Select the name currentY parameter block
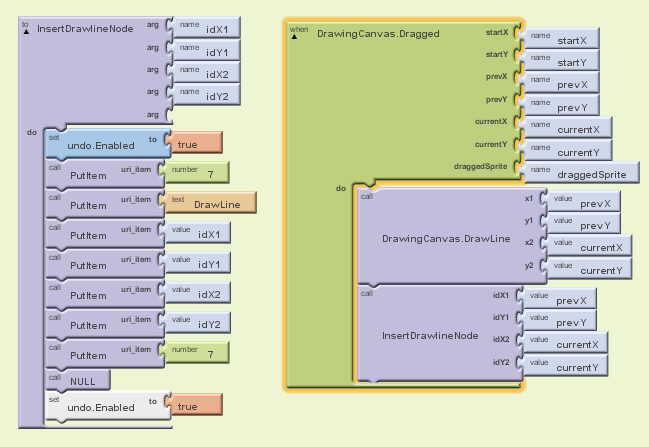The width and height of the screenshot is (649, 447). [566, 151]
